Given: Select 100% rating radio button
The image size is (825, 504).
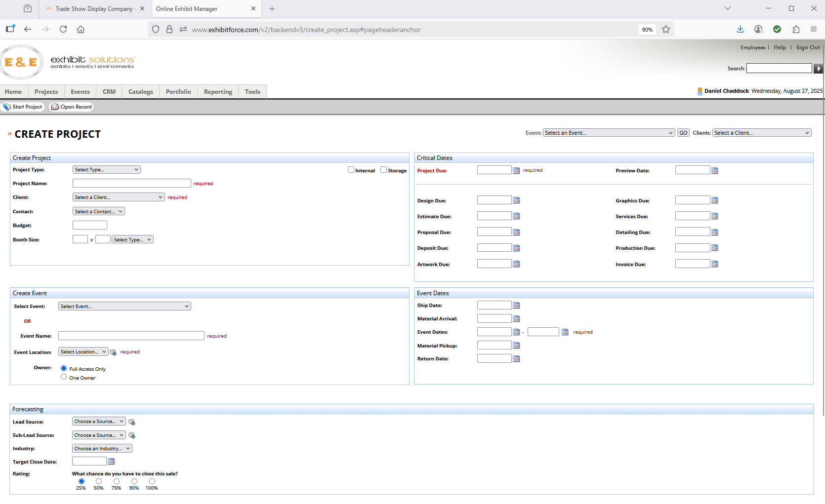Looking at the screenshot, I should click(152, 481).
